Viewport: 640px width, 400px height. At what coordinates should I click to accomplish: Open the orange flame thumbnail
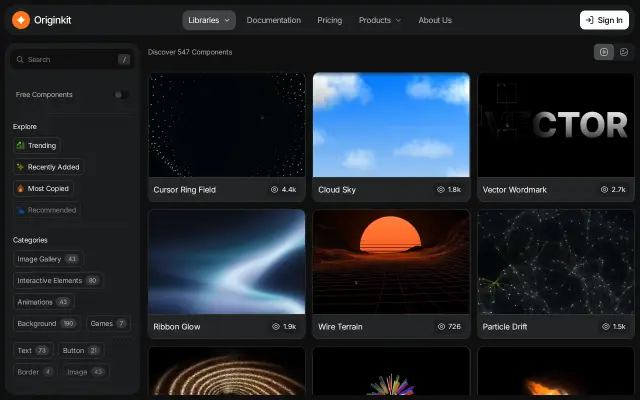556,371
